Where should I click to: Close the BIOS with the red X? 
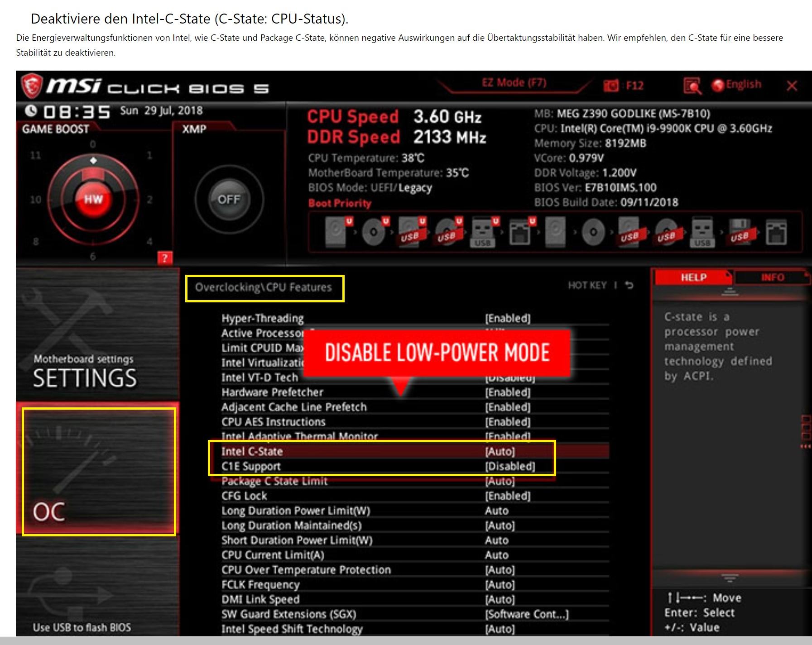click(792, 86)
